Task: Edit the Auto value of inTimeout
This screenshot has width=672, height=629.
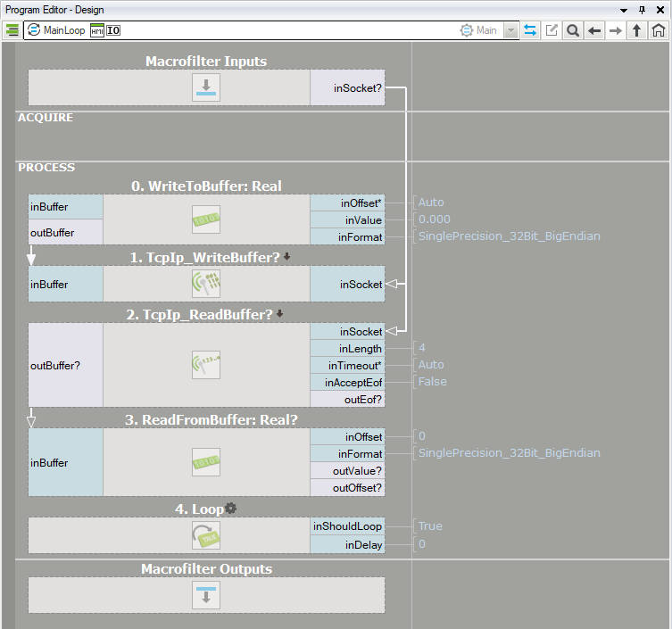Action: click(431, 365)
